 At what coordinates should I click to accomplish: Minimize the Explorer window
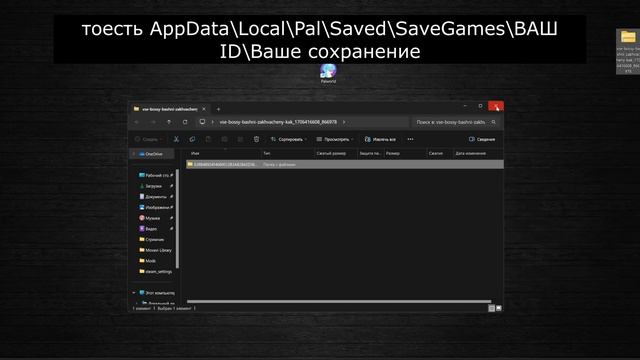[x=465, y=106]
